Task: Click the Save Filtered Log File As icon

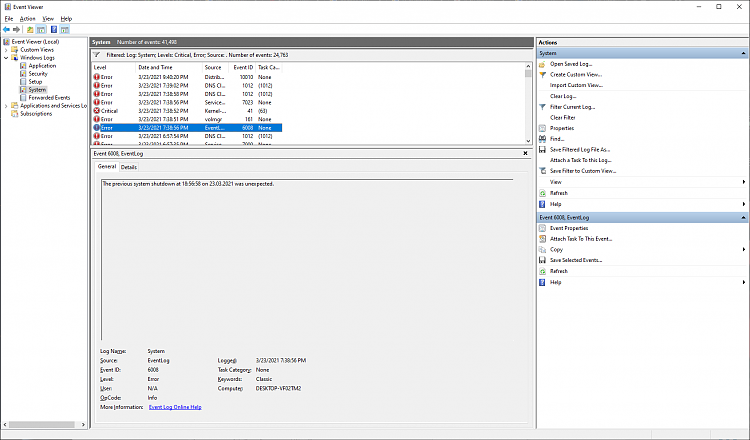Action: click(x=542, y=150)
